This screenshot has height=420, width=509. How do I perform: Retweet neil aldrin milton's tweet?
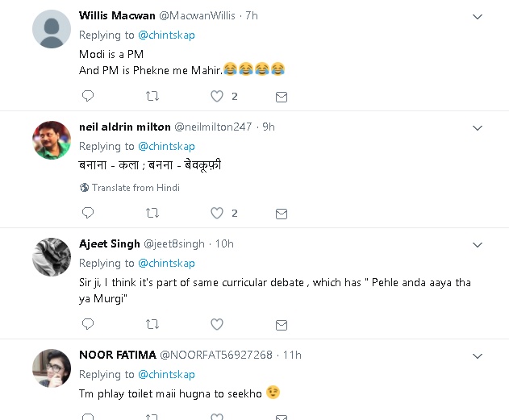point(152,213)
